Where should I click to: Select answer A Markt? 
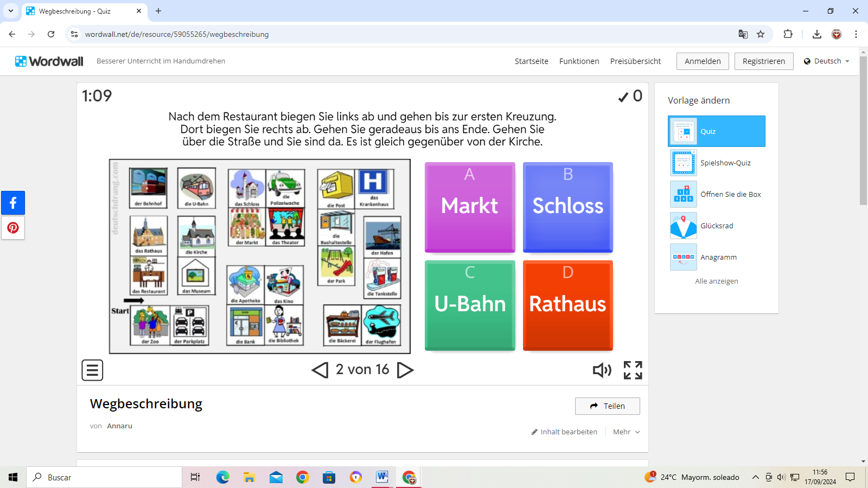(x=470, y=207)
